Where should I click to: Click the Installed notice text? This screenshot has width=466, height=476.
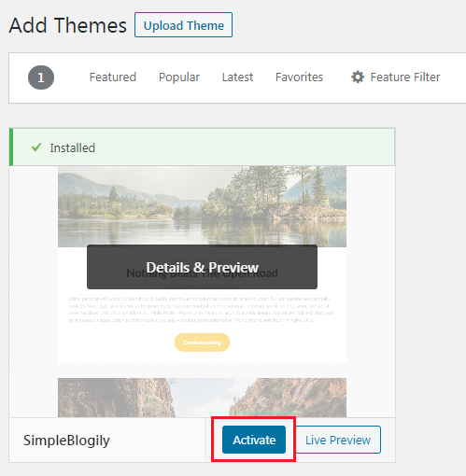(x=73, y=147)
